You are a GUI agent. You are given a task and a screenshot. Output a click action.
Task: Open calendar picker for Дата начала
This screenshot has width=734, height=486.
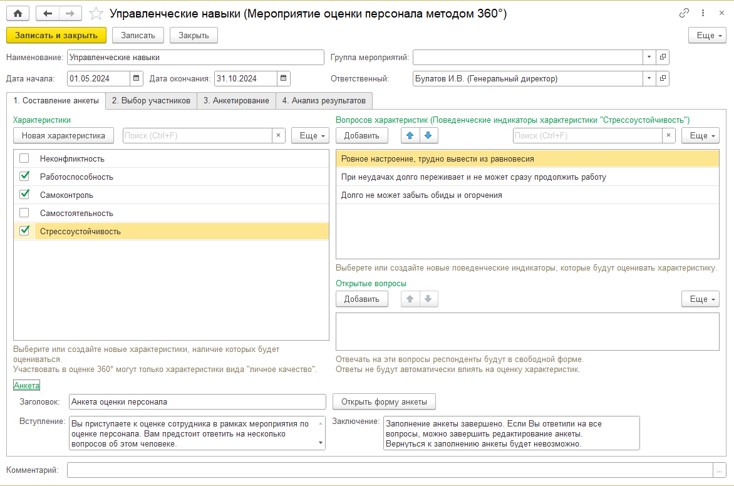pyautogui.click(x=136, y=78)
